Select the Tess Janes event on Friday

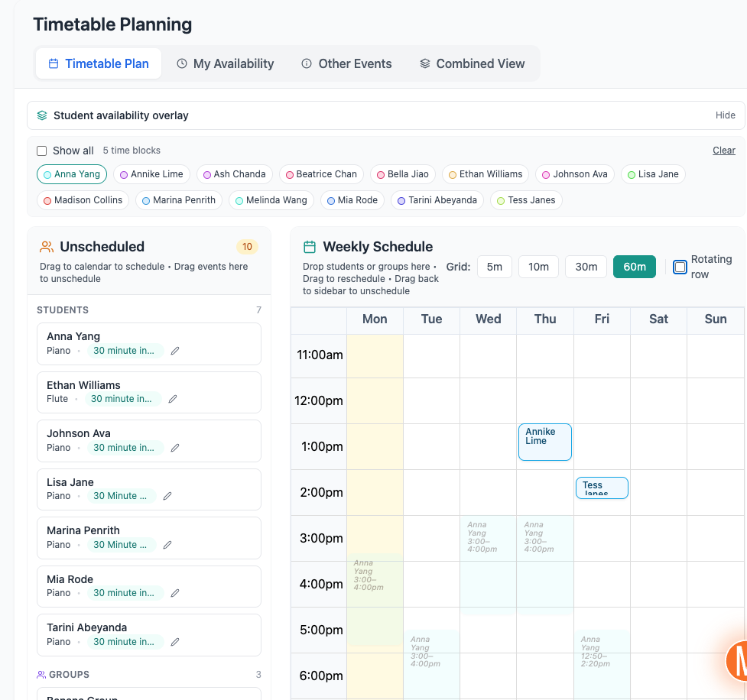tap(602, 488)
